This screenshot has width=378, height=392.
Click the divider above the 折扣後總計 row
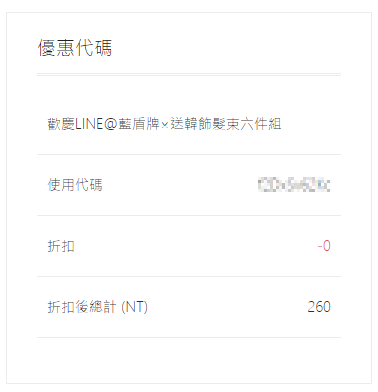189,276
